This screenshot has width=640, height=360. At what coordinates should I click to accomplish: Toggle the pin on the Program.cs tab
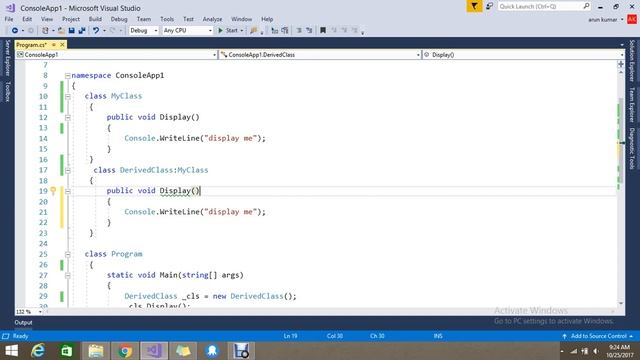coord(54,44)
